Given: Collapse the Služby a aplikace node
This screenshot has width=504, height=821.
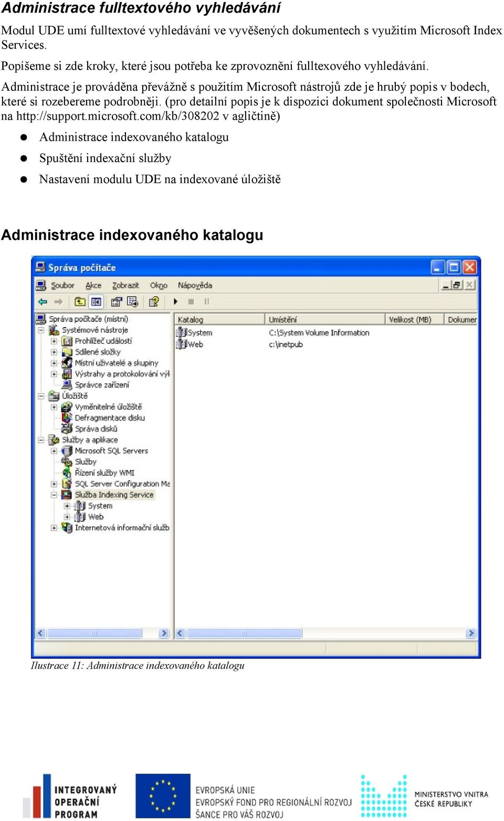Looking at the screenshot, I should click(x=41, y=440).
